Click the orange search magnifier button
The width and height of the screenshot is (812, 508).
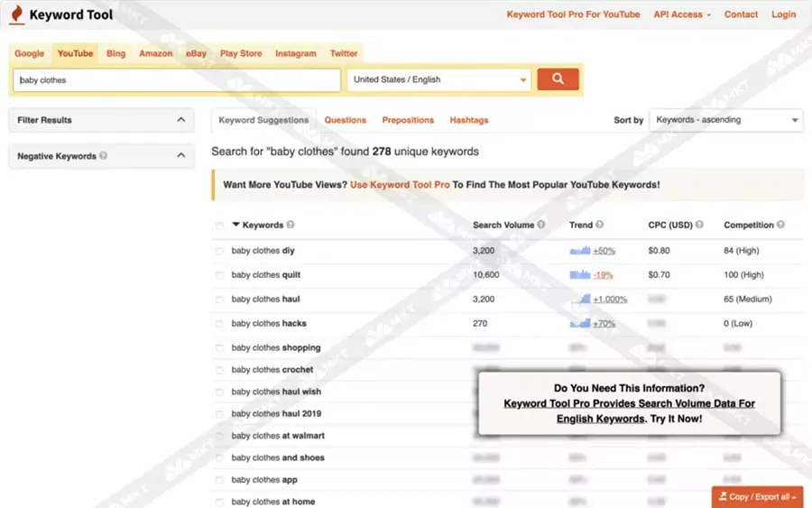(558, 79)
